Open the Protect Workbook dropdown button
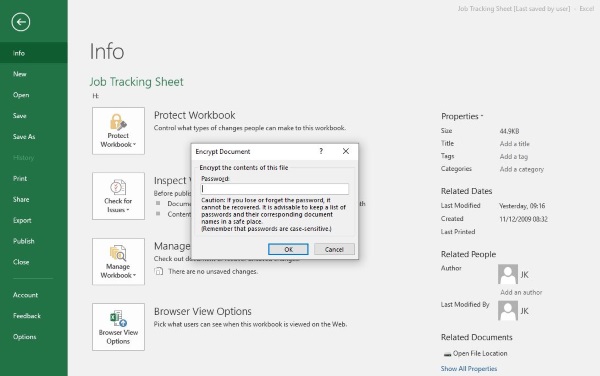 click(118, 131)
